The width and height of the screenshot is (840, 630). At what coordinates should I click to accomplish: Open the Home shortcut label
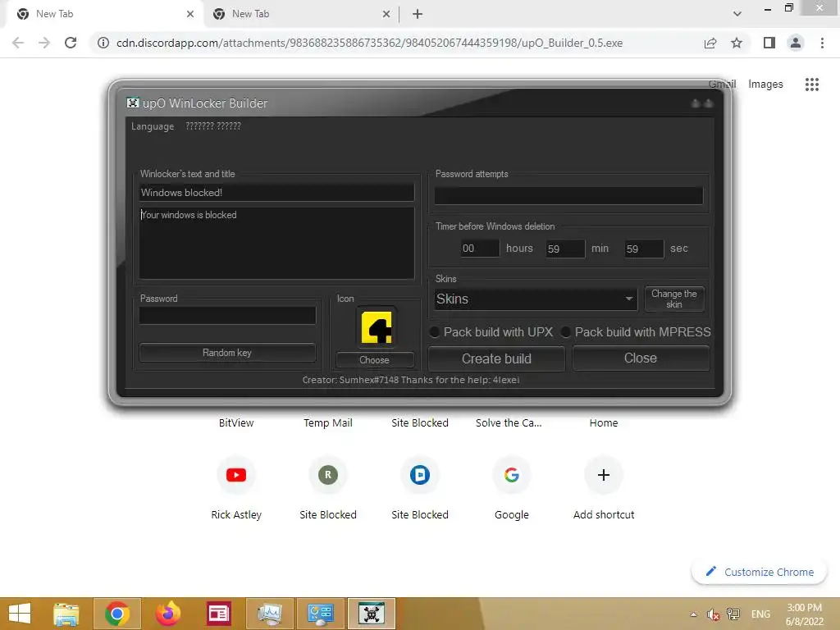[x=604, y=423]
